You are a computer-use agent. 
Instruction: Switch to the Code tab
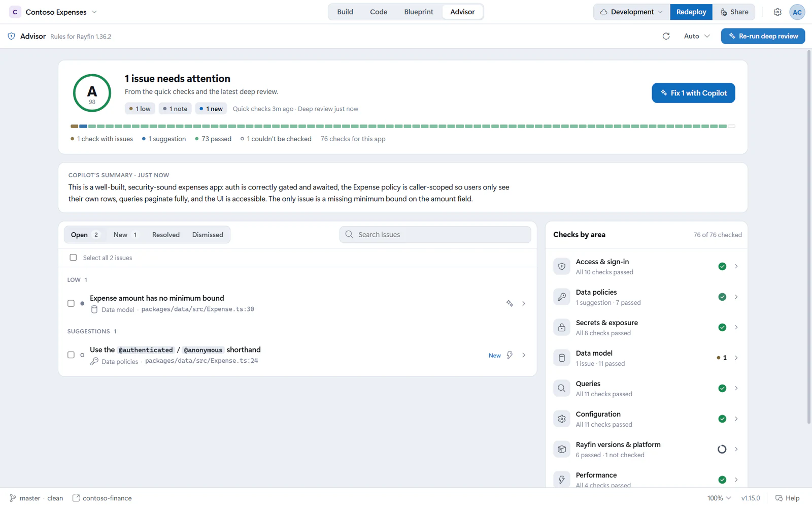(x=379, y=12)
